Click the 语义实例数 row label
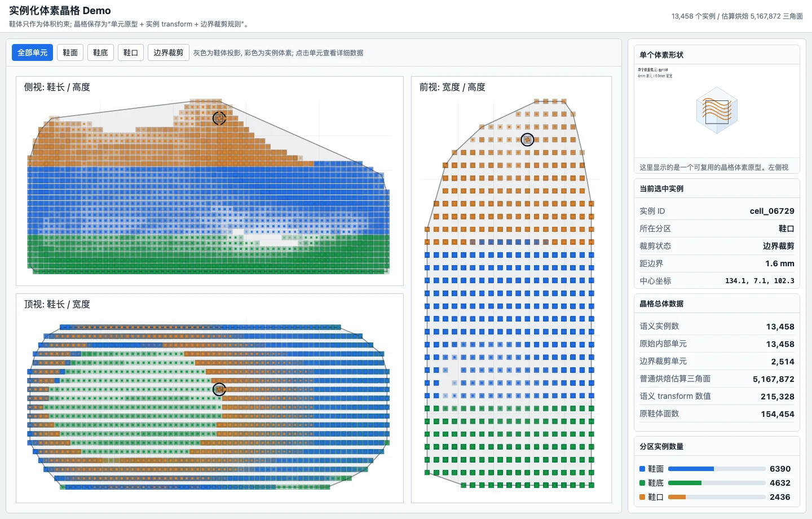This screenshot has width=812, height=519. [x=659, y=326]
